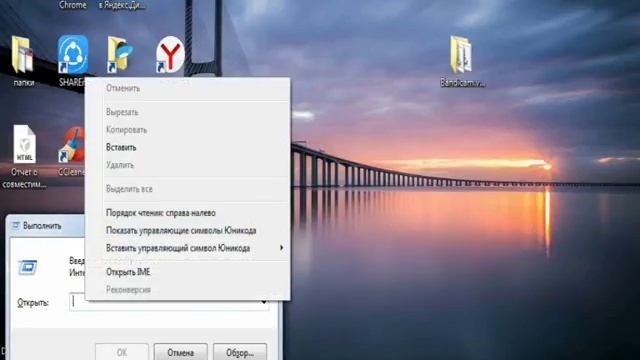The height and width of the screenshot is (360, 640).
Task: Click the disabled OK button
Action: point(122,352)
